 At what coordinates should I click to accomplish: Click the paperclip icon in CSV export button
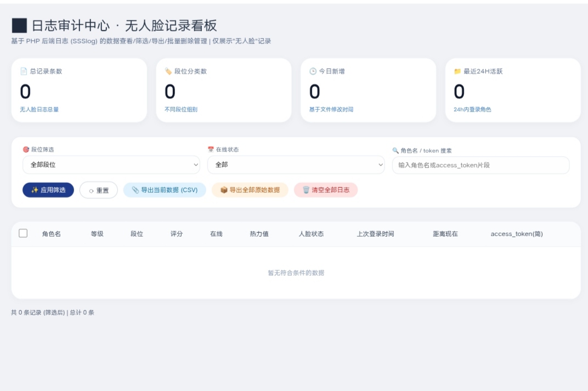coord(135,190)
